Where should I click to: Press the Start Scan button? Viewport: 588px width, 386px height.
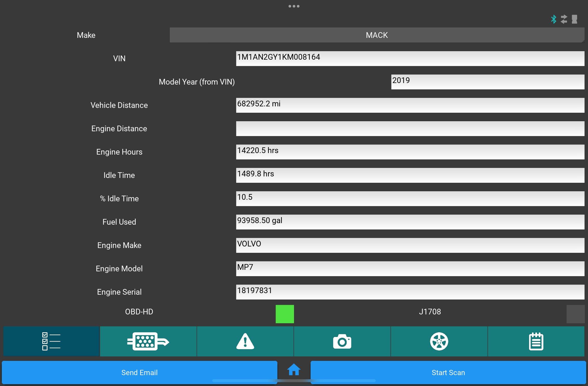[448, 372]
